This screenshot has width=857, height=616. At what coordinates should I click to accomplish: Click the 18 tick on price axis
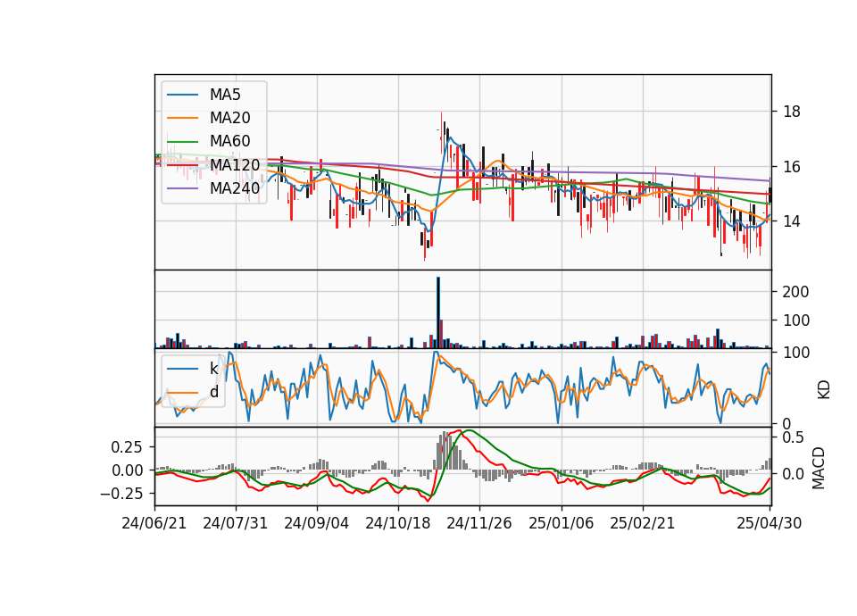click(x=792, y=112)
